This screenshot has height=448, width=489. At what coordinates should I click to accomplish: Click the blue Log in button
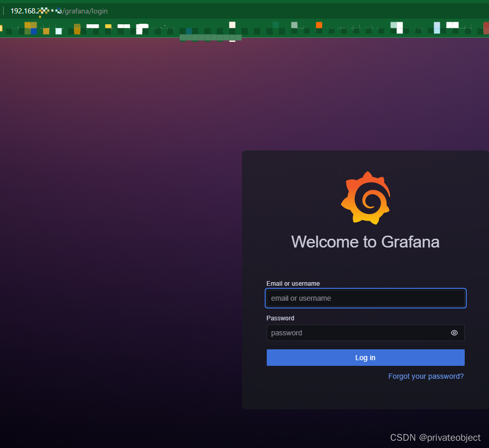pyautogui.click(x=365, y=357)
